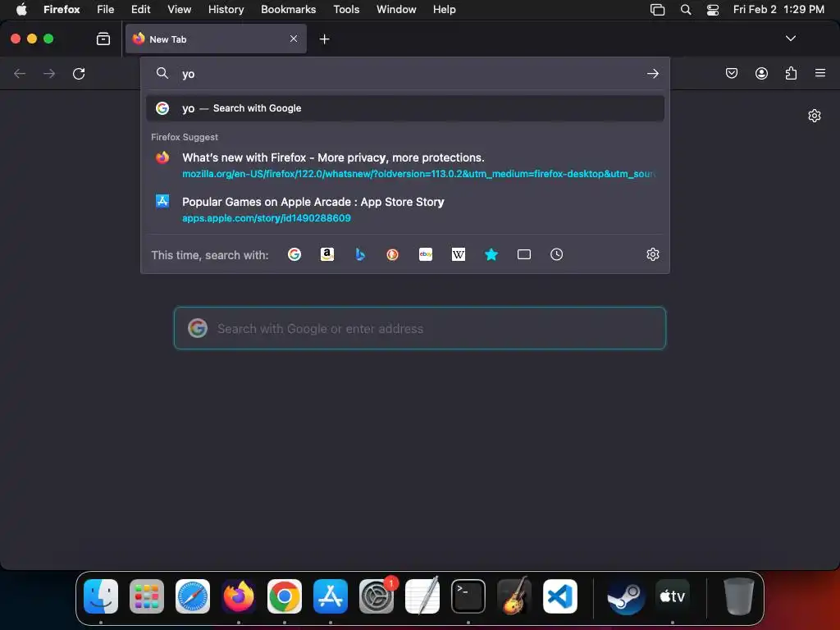Click the date and time in menu bar
Screen dimensions: 840x630
pyautogui.click(x=778, y=9)
